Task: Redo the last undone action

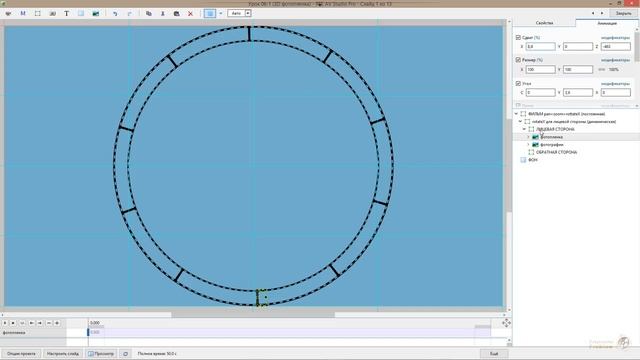Action: pos(129,13)
